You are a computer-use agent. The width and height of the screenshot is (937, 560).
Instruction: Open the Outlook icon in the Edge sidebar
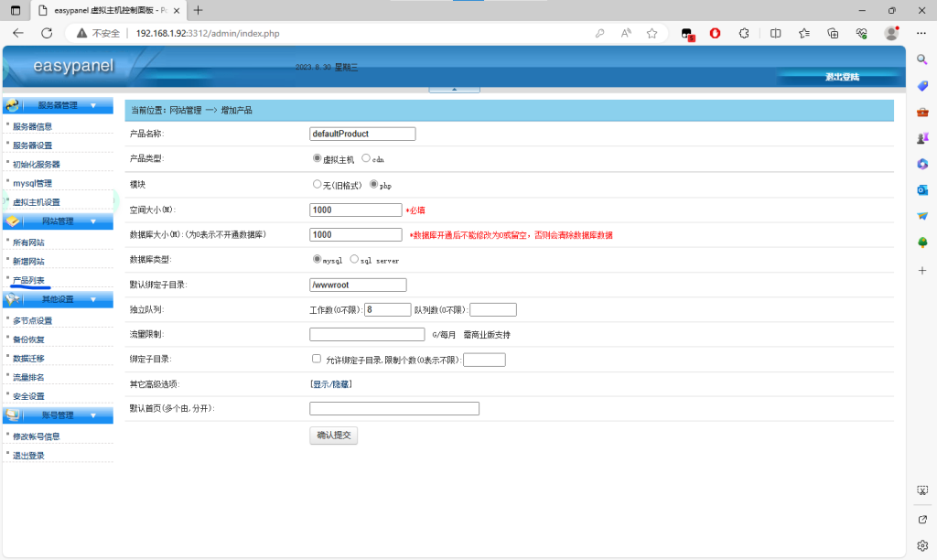point(922,189)
